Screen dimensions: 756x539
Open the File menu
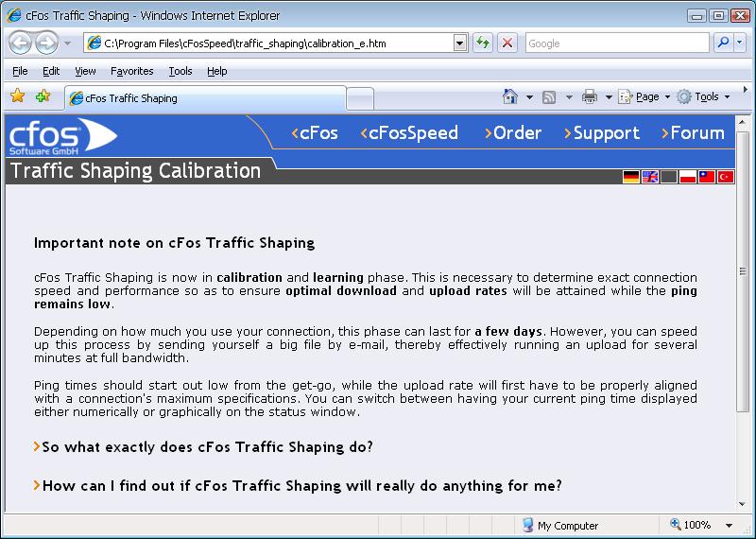coord(20,71)
